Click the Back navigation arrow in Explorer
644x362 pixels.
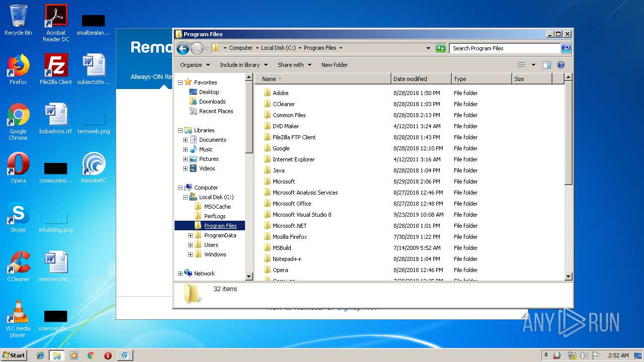click(x=183, y=48)
